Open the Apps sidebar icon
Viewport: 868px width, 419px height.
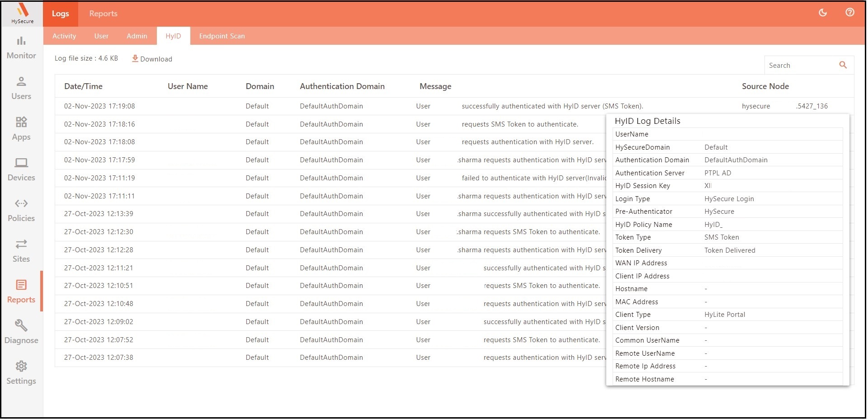pos(21,129)
